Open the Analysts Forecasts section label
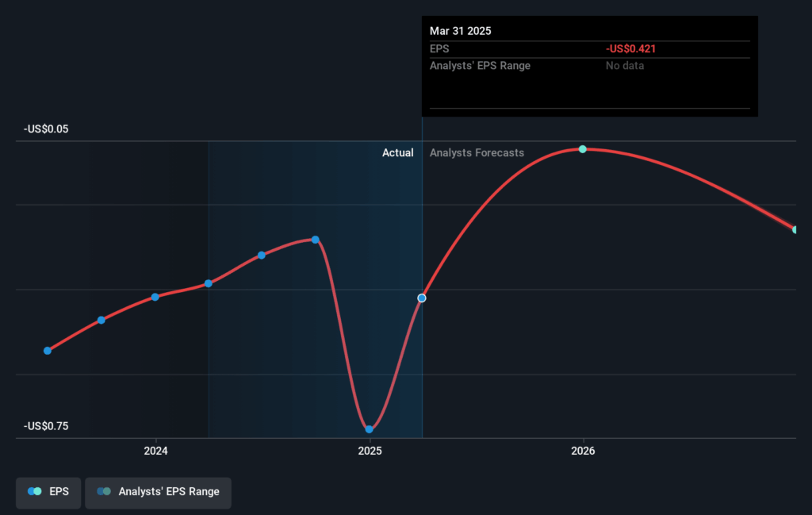The image size is (812, 515). [x=477, y=152]
